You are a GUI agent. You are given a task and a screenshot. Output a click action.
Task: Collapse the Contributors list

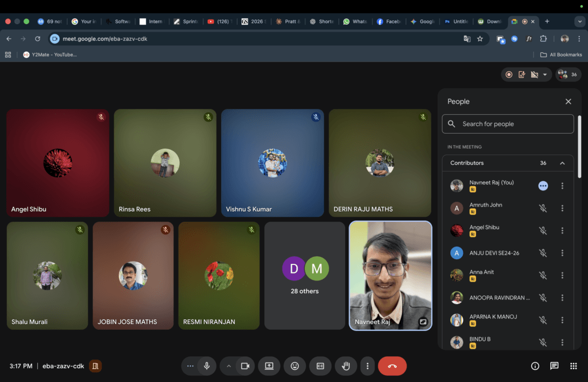pyautogui.click(x=562, y=163)
